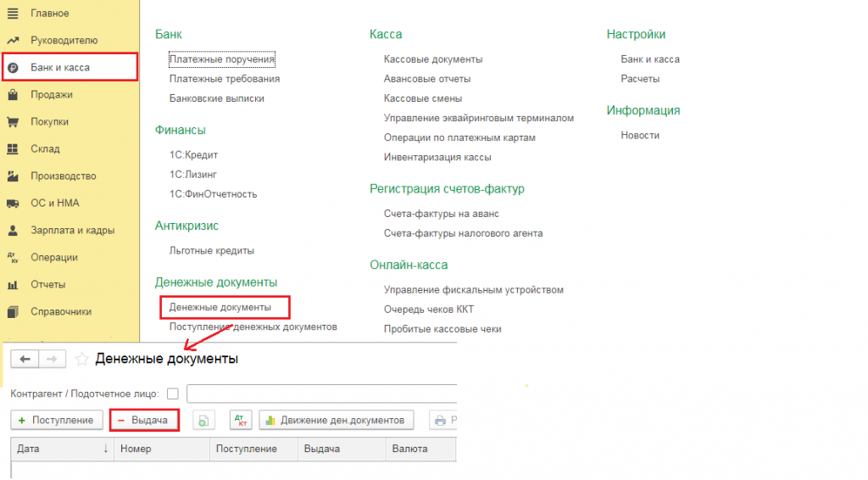
Task: Open Кассовые смены
Action: (x=423, y=98)
